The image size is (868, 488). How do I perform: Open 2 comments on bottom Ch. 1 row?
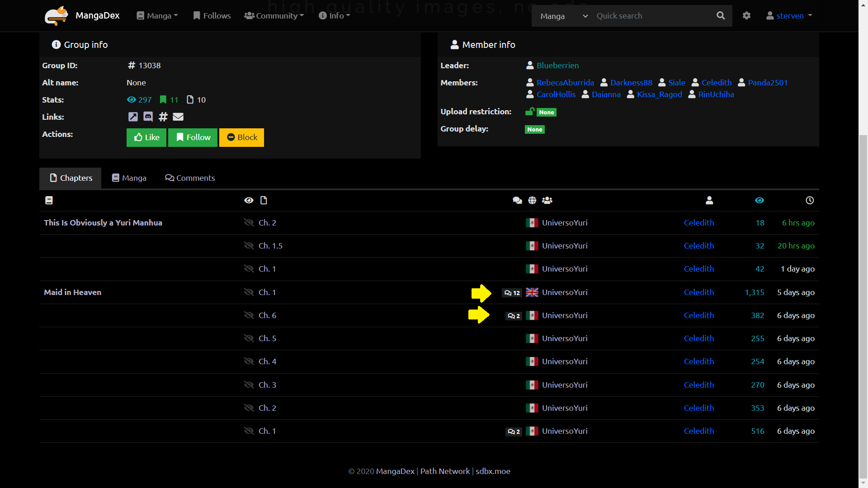[514, 432]
